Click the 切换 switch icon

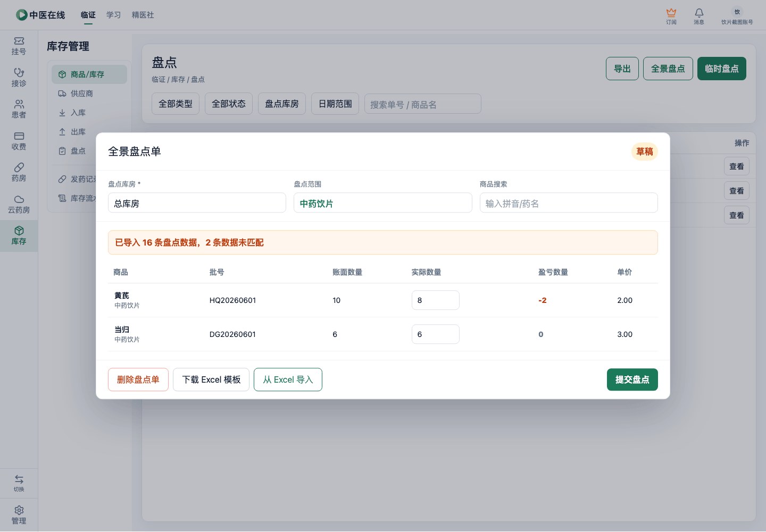coord(19,479)
